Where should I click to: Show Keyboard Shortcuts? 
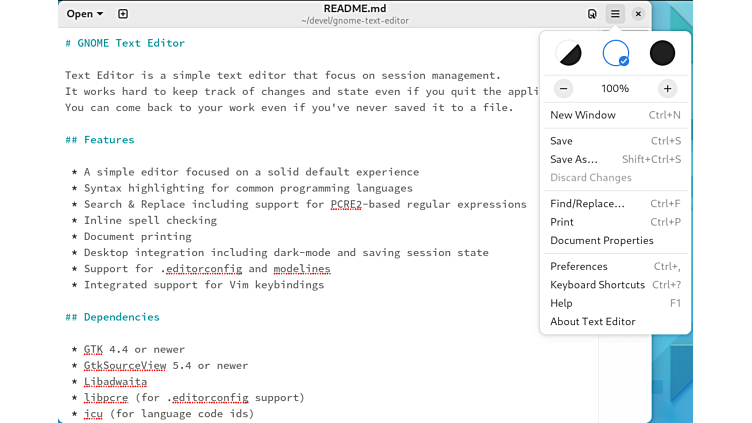(597, 285)
